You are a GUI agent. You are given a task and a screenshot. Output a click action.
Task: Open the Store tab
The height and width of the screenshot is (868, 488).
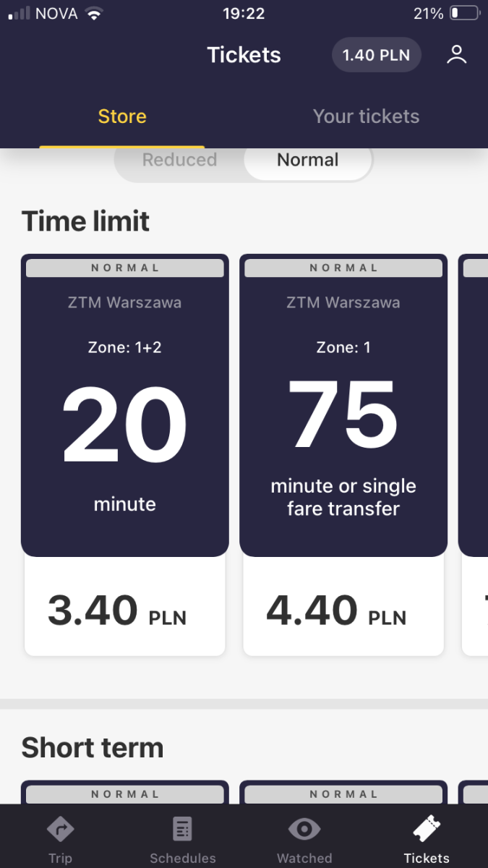click(122, 116)
